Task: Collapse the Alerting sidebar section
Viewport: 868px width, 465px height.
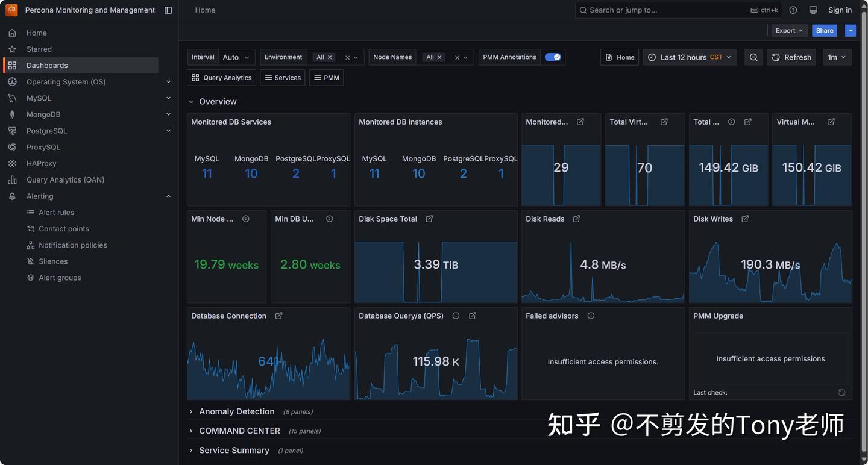Action: click(168, 196)
